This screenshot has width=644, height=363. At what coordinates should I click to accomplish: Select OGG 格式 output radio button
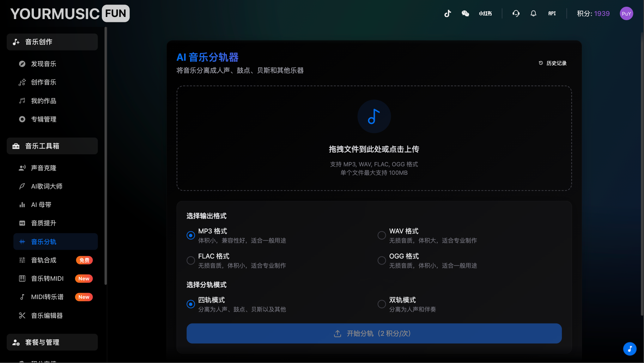point(382,261)
